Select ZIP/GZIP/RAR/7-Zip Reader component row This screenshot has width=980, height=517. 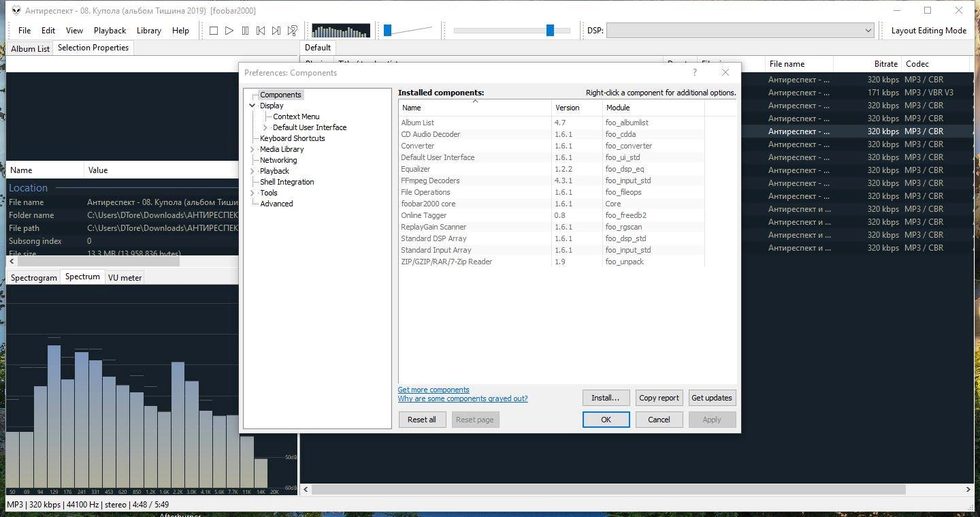pos(551,262)
